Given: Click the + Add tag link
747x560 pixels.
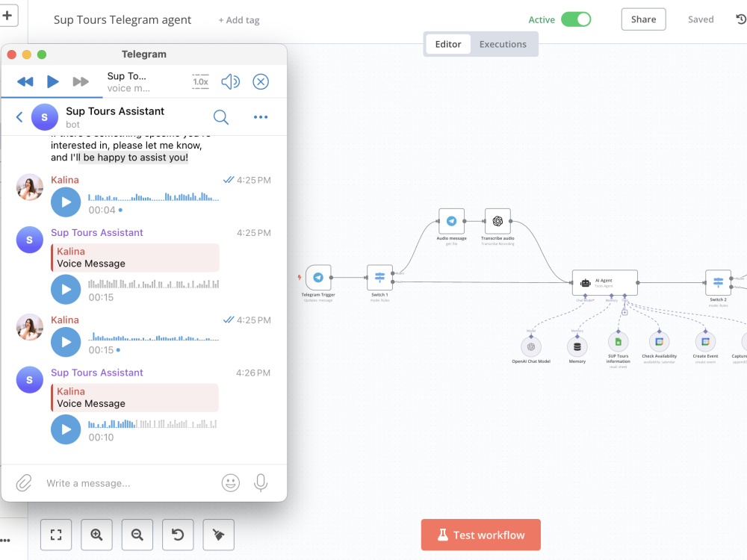Looking at the screenshot, I should pos(239,20).
